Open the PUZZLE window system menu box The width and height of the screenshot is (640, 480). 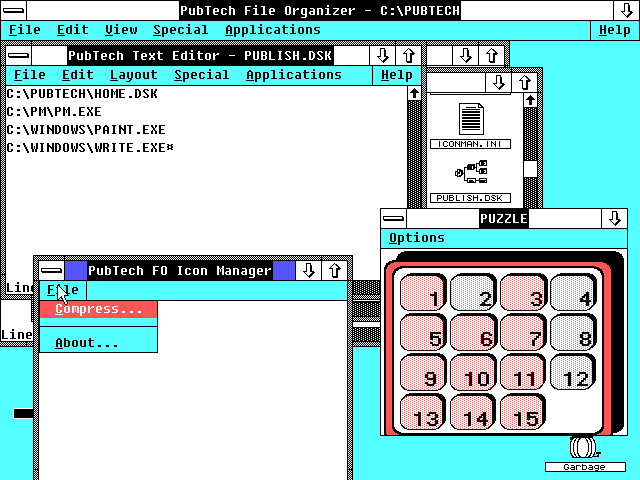[394, 219]
